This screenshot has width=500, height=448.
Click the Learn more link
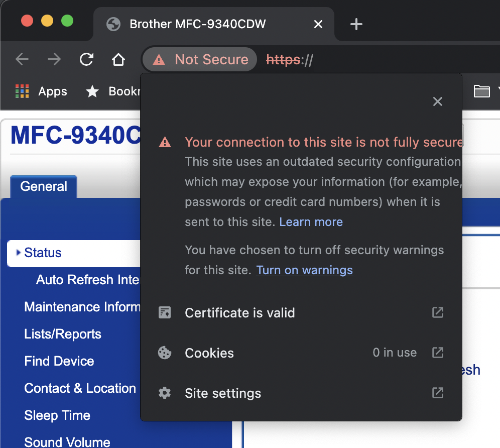311,222
